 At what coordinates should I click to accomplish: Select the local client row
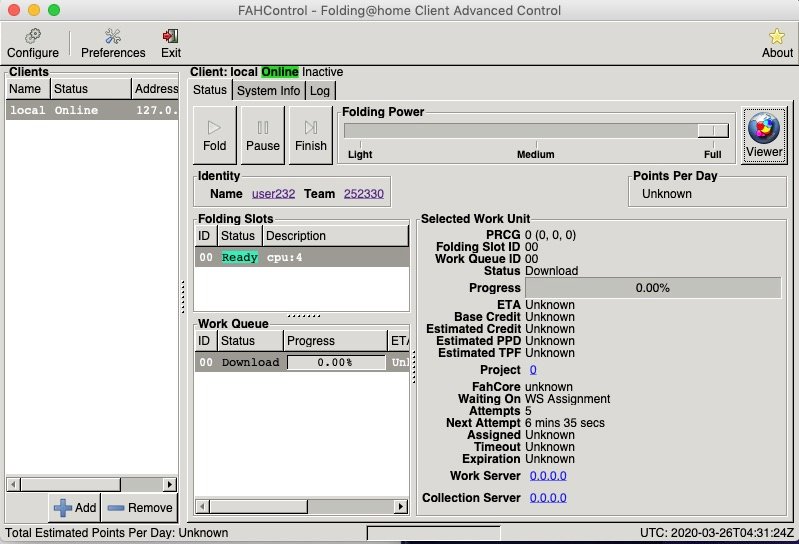click(92, 110)
